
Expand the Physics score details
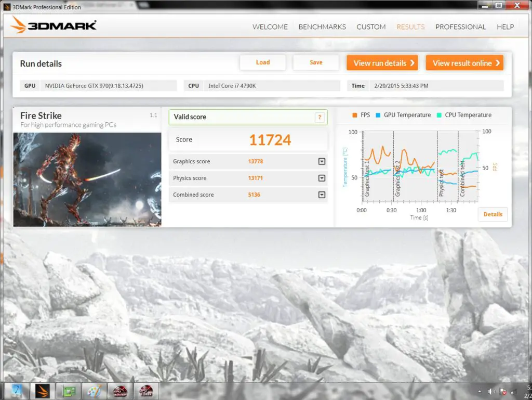tap(322, 178)
